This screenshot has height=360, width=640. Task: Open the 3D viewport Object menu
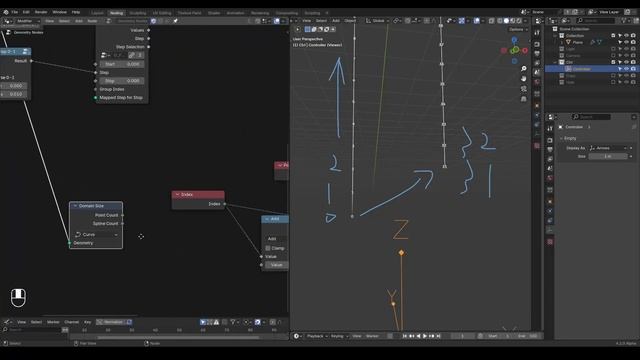[x=351, y=21]
